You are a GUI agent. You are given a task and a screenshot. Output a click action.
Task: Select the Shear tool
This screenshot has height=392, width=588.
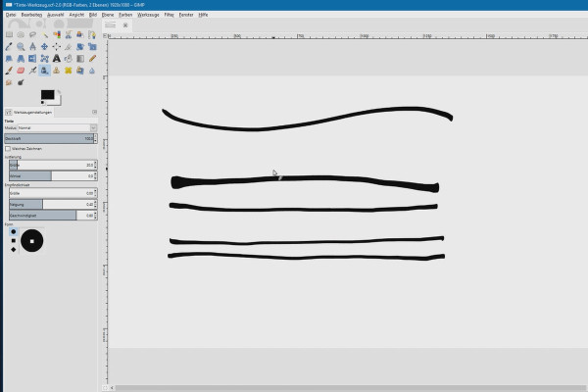click(x=9, y=59)
